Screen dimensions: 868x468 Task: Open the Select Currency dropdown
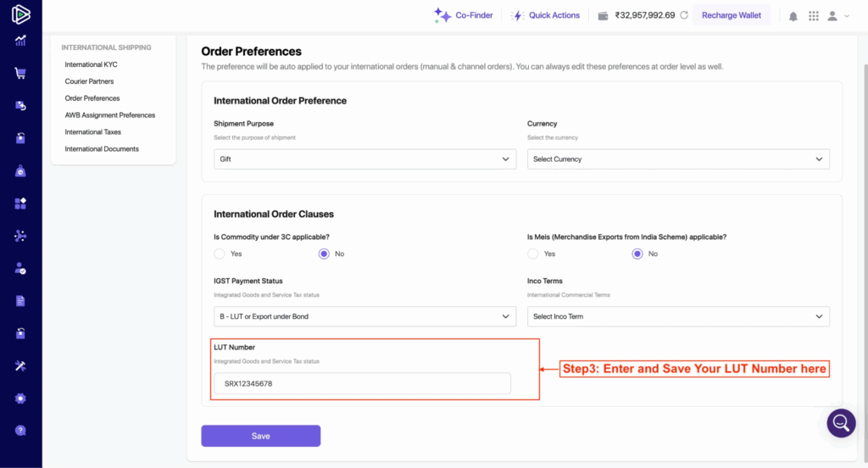click(678, 159)
